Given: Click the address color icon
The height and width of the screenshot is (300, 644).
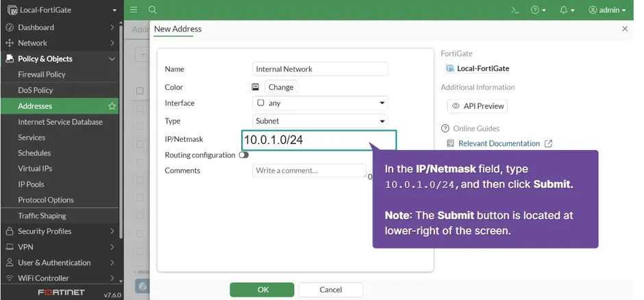Looking at the screenshot, I should (x=256, y=87).
